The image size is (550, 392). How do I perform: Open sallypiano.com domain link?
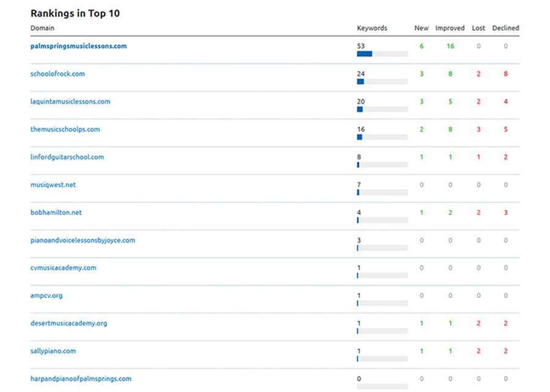(53, 350)
